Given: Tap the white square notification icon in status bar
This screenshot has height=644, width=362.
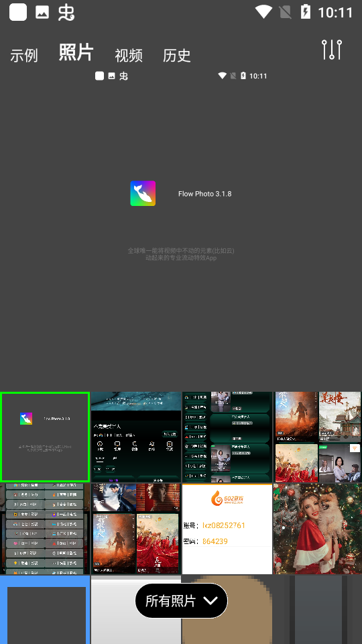Looking at the screenshot, I should tap(18, 12).
